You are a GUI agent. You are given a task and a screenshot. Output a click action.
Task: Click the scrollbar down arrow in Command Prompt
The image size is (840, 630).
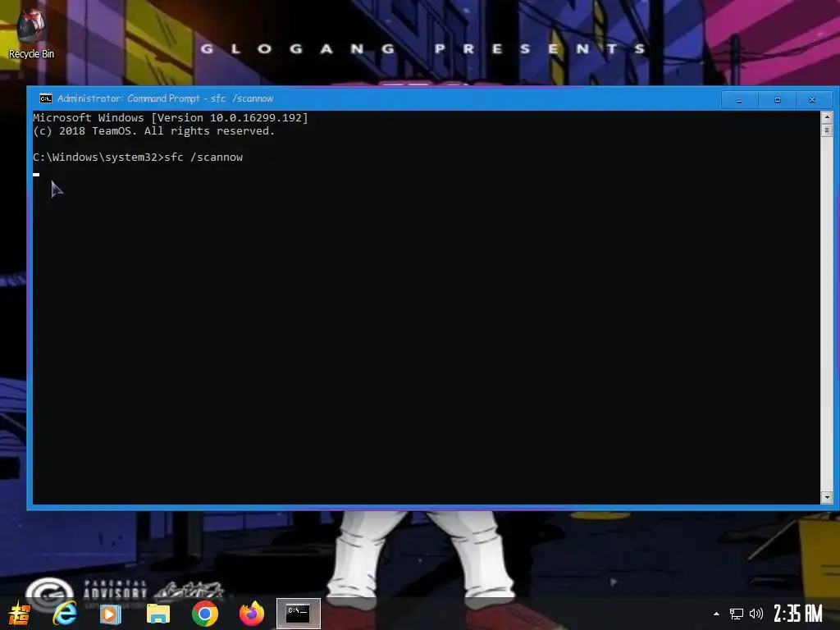827,498
